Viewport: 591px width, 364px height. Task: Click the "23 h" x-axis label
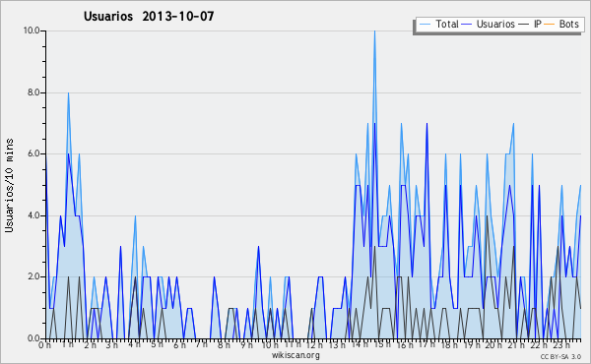coord(561,345)
